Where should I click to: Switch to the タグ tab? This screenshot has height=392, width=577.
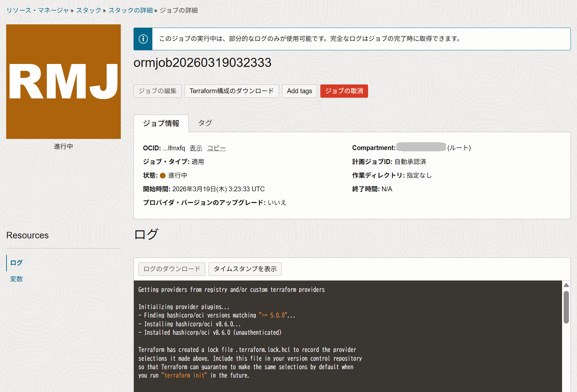(205, 123)
